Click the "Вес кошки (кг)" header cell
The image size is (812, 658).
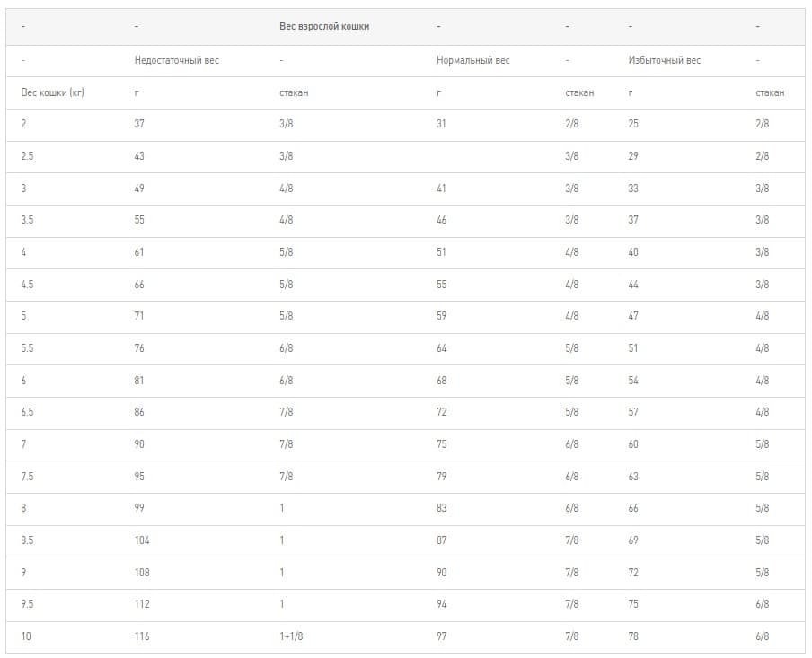[52, 92]
